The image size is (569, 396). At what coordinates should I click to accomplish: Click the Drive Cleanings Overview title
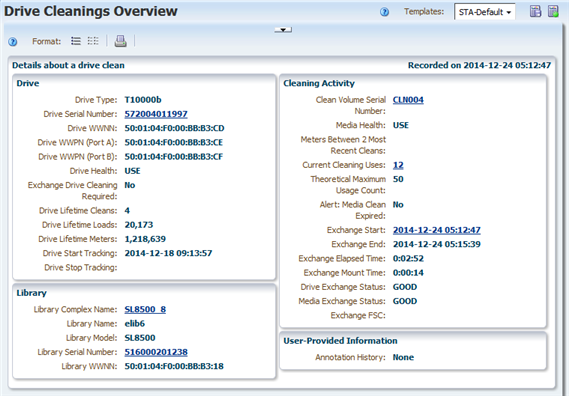click(91, 11)
